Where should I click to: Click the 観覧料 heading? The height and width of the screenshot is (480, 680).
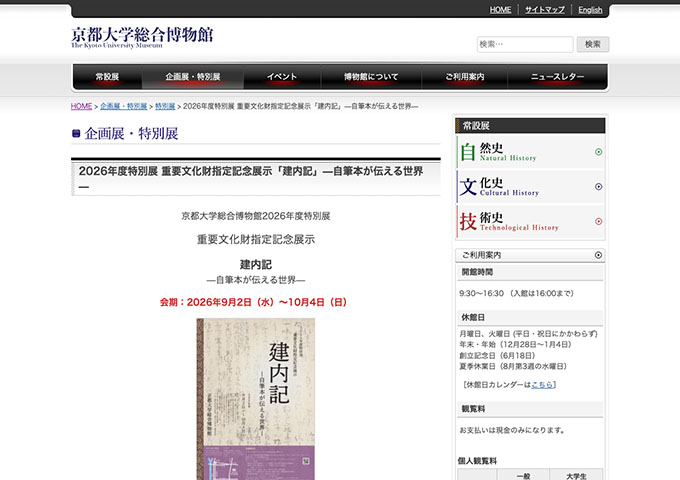click(473, 409)
